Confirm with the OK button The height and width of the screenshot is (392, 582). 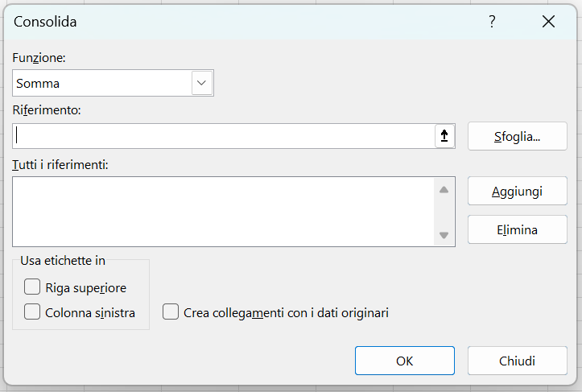(x=405, y=361)
